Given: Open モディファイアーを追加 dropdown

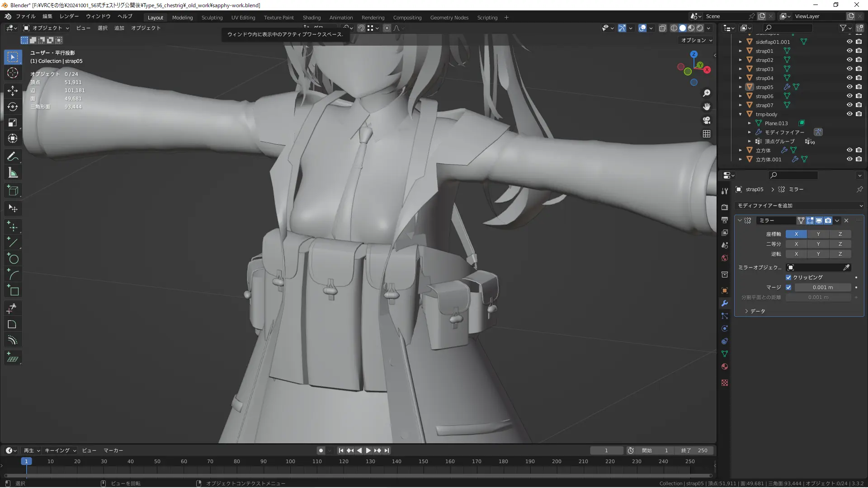Looking at the screenshot, I should pos(799,206).
